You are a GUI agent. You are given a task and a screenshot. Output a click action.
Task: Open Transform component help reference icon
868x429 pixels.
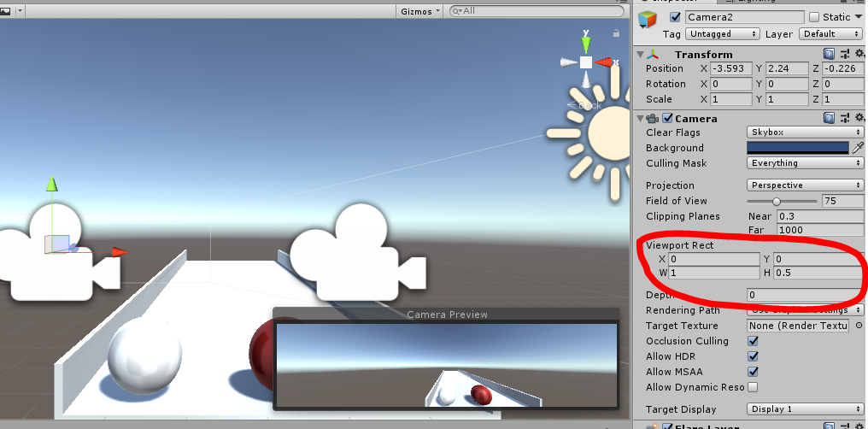tap(829, 54)
